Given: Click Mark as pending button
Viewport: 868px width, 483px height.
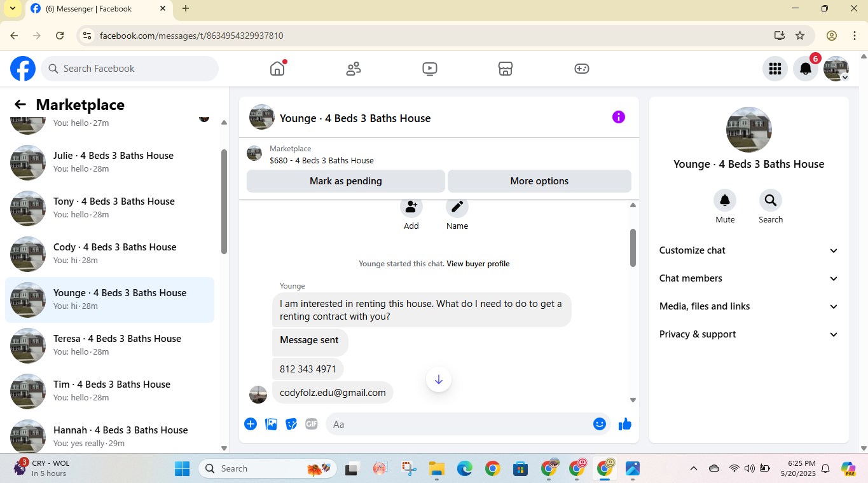Looking at the screenshot, I should click(346, 181).
